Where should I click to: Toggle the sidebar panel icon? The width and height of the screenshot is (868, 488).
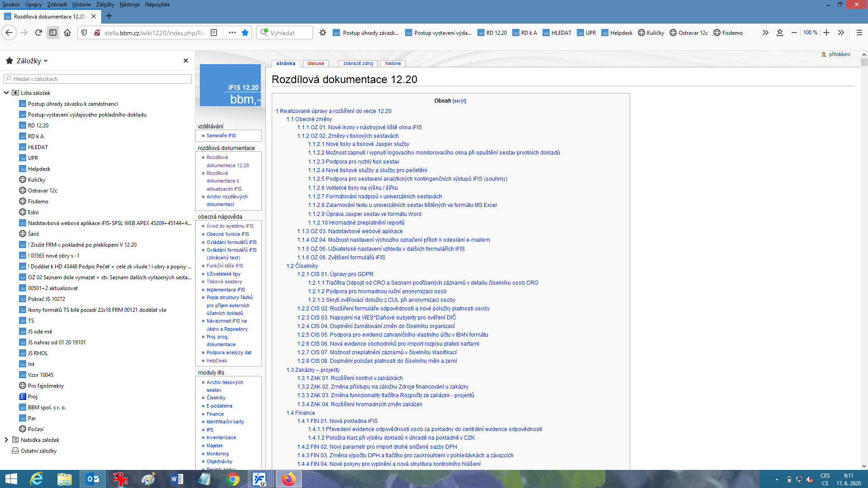pyautogui.click(x=53, y=33)
